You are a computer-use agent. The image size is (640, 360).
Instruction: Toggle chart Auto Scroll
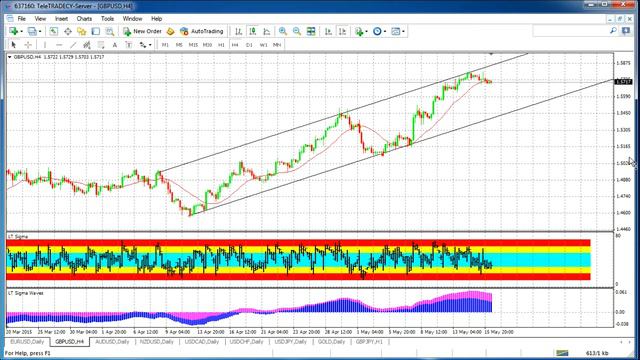tap(328, 31)
